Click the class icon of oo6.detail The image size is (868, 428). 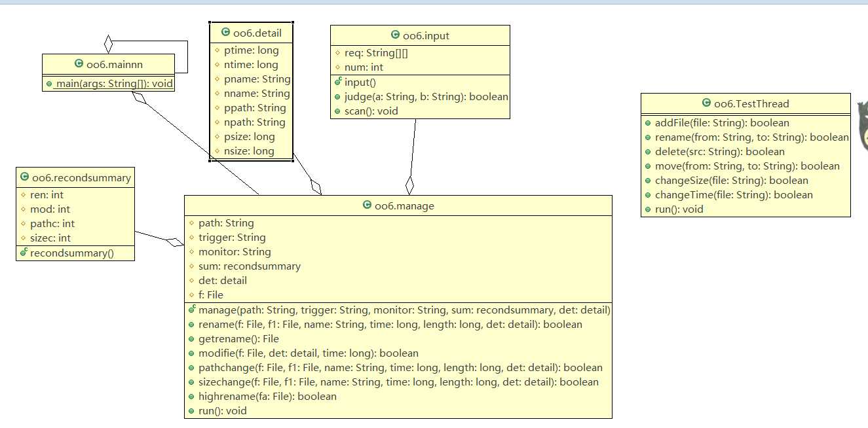[226, 32]
